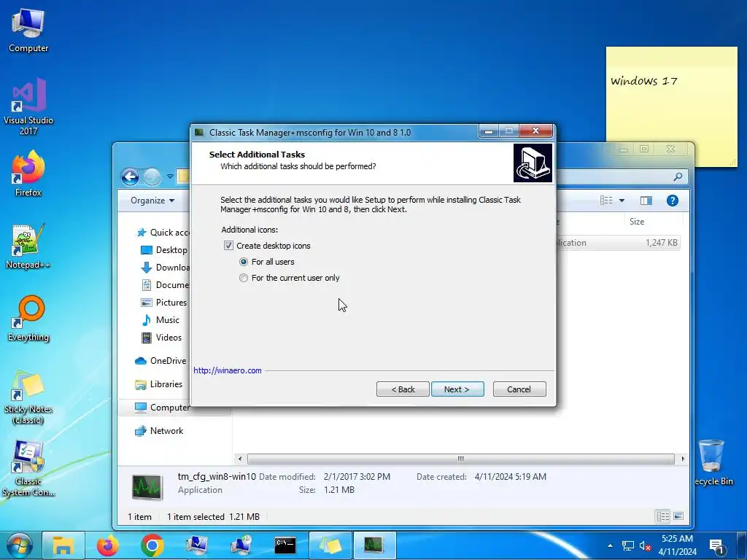Switch to Task Manager installer taskbar button
747x560 pixels.
click(374, 545)
